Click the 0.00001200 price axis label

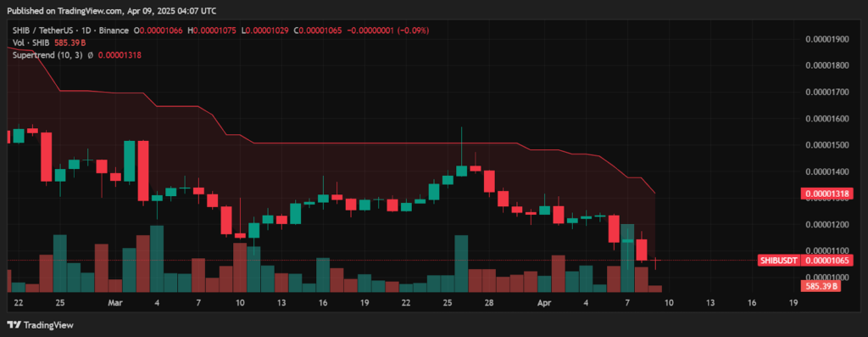(827, 224)
